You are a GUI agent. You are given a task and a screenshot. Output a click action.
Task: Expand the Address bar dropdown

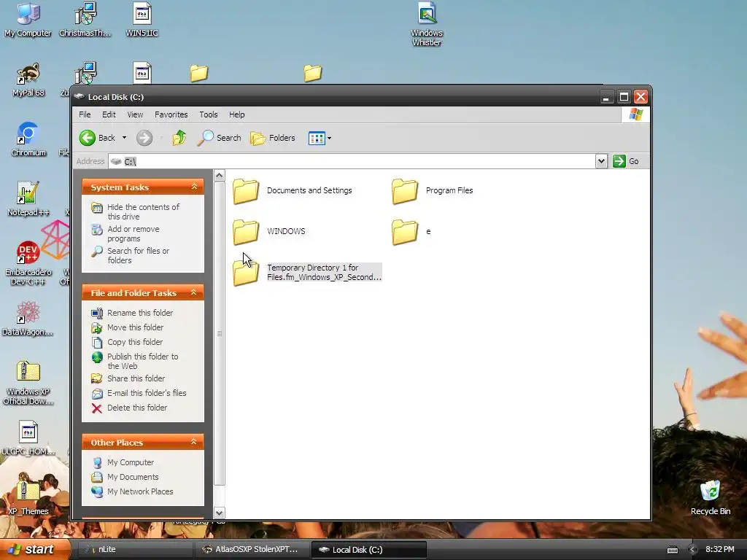pos(601,161)
